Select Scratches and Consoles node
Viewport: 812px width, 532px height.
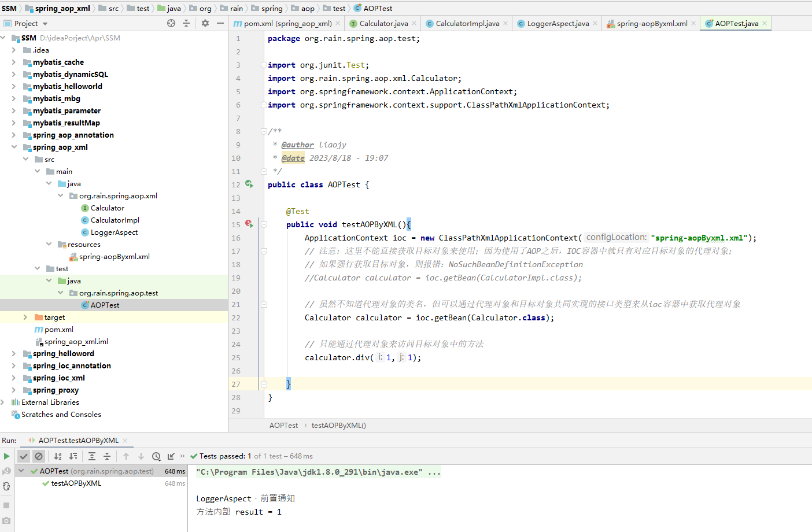click(x=61, y=415)
